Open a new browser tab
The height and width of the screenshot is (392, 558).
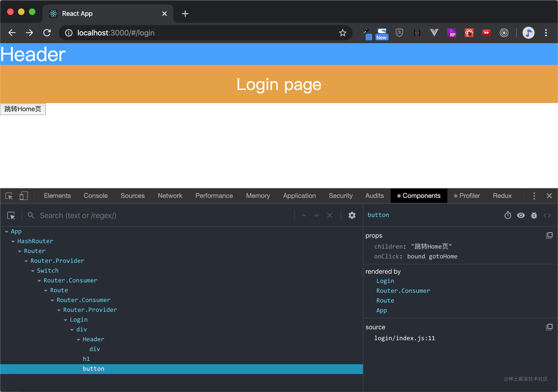185,14
